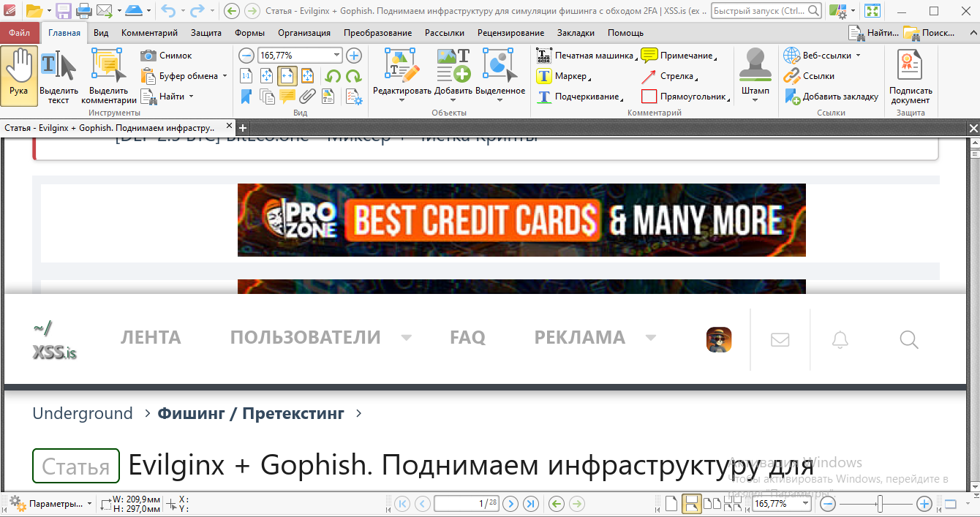Expand the Редактировать dropdown

tap(402, 101)
